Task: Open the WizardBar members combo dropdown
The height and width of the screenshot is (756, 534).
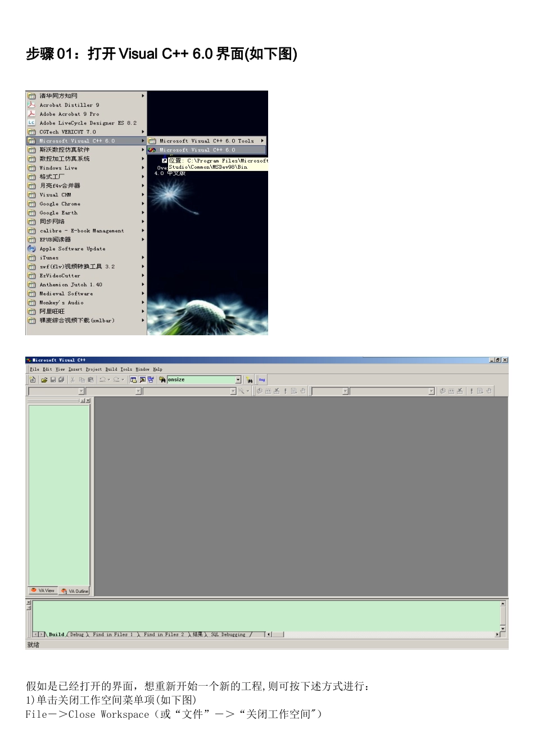Action: 233,390
